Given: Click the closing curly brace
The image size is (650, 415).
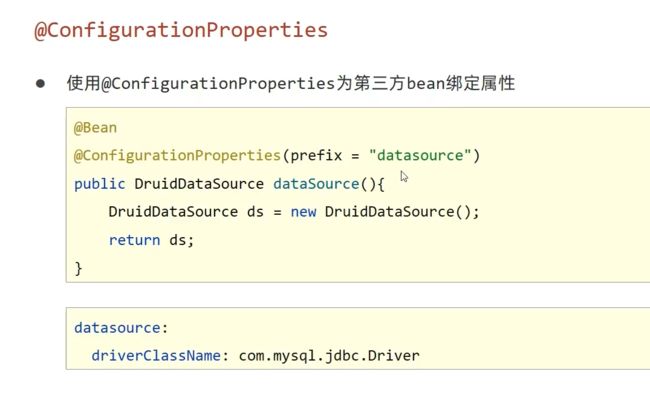Looking at the screenshot, I should pos(78,269).
